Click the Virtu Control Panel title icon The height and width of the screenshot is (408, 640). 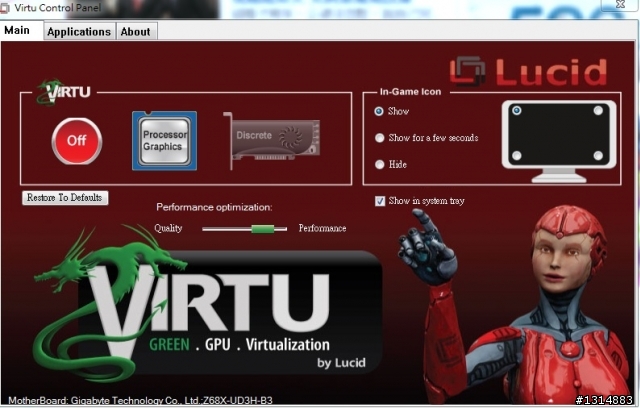click(x=4, y=8)
